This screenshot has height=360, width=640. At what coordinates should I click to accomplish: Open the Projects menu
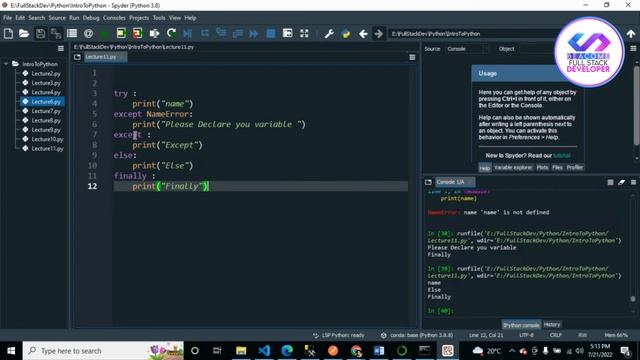(x=139, y=18)
